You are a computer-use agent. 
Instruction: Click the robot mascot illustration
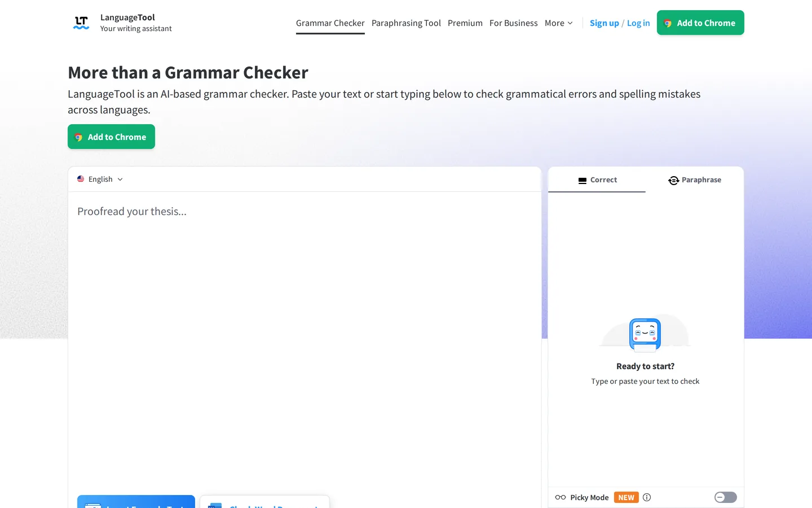pyautogui.click(x=645, y=334)
